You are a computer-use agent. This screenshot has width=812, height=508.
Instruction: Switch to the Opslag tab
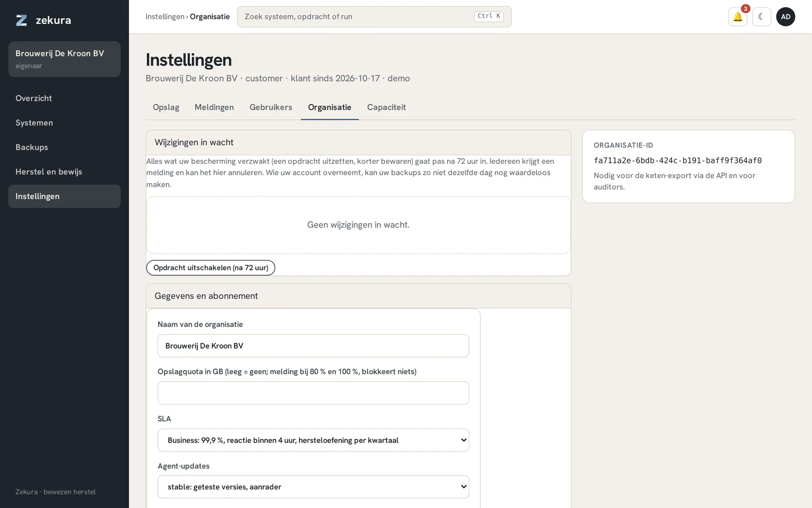coord(166,107)
